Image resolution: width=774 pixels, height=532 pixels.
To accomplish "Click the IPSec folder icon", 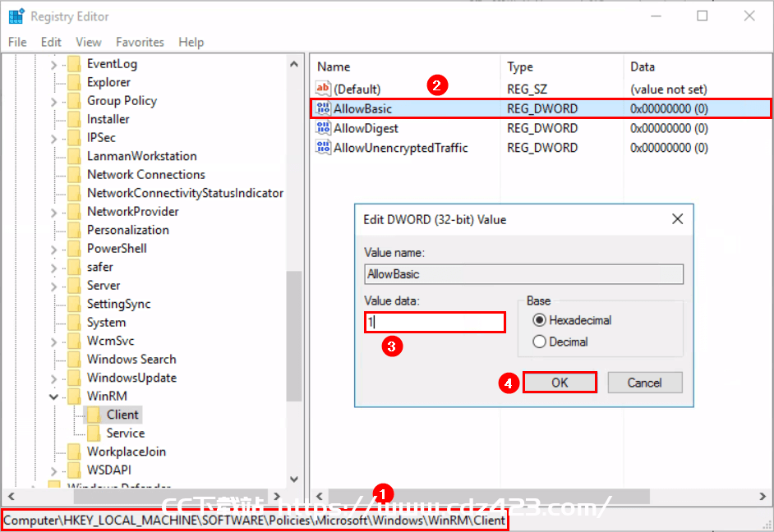I will pos(74,138).
